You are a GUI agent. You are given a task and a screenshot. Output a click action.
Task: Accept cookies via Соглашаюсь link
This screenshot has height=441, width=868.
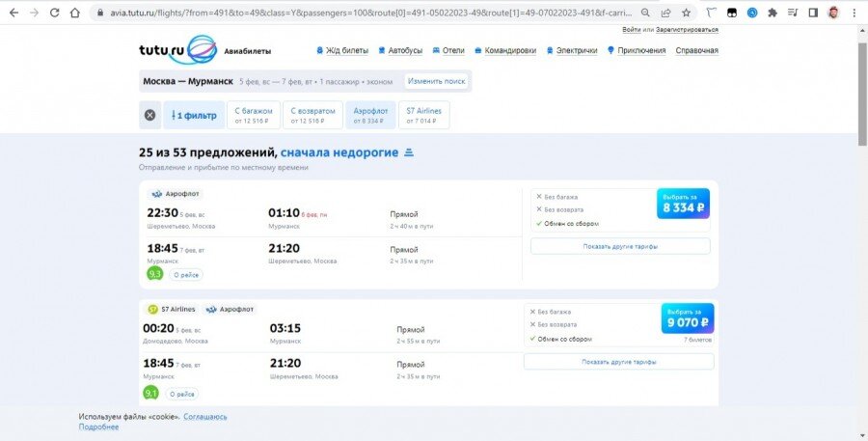click(205, 417)
